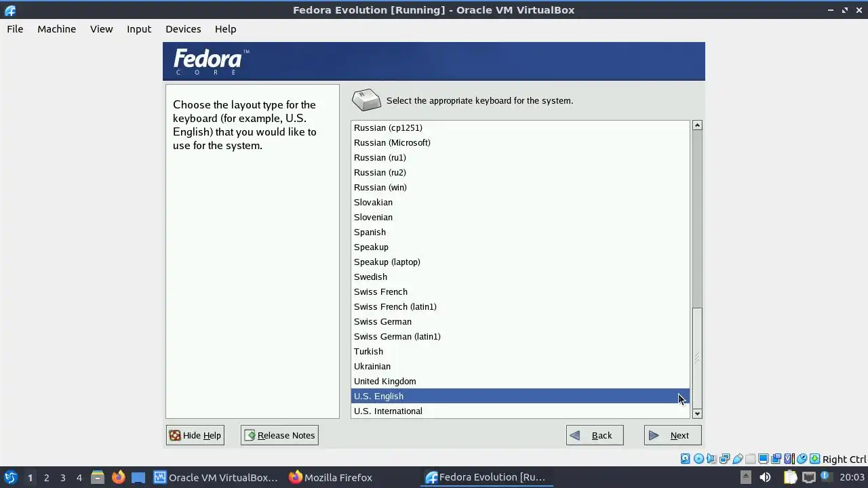Launch Firefox from the taskbar quick launcher

(118, 477)
